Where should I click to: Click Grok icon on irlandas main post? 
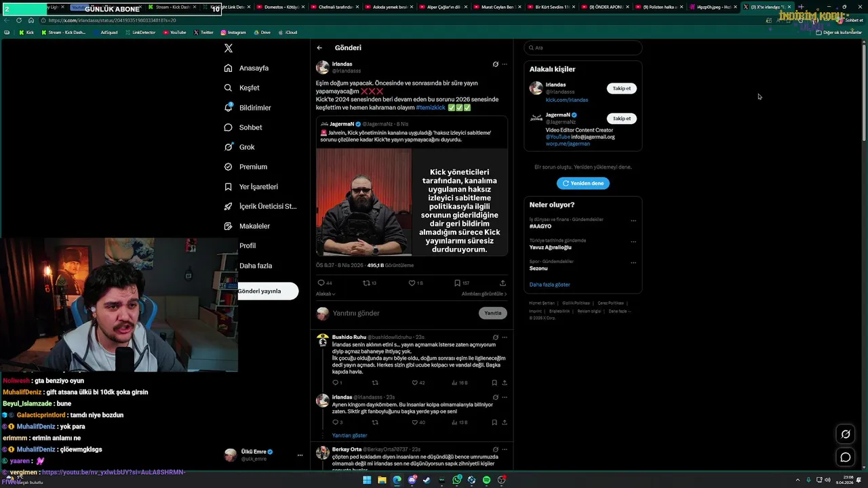pos(496,64)
